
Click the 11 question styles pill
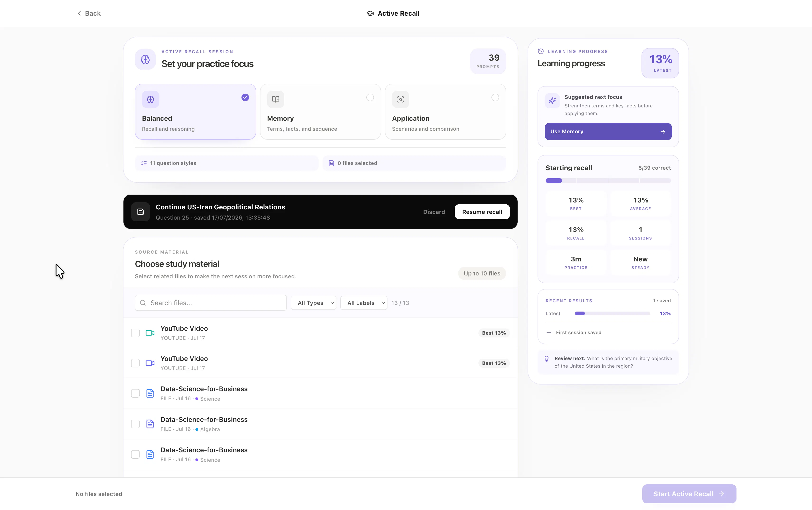227,163
